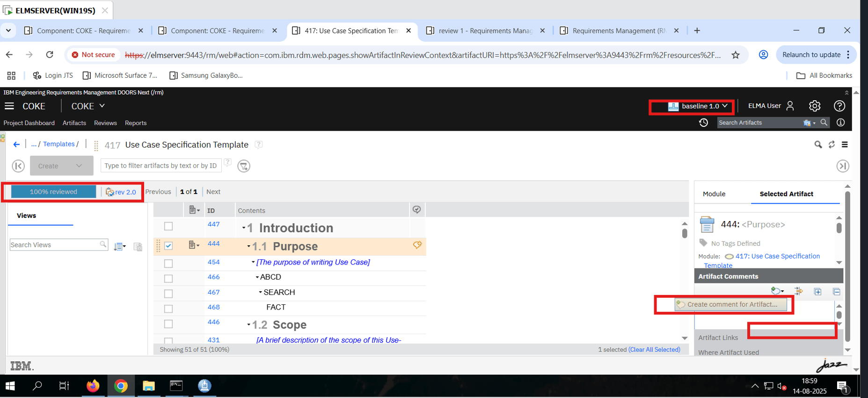This screenshot has width=868, height=398.
Task: Tick the checkbox for artifact 467
Action: tap(168, 294)
